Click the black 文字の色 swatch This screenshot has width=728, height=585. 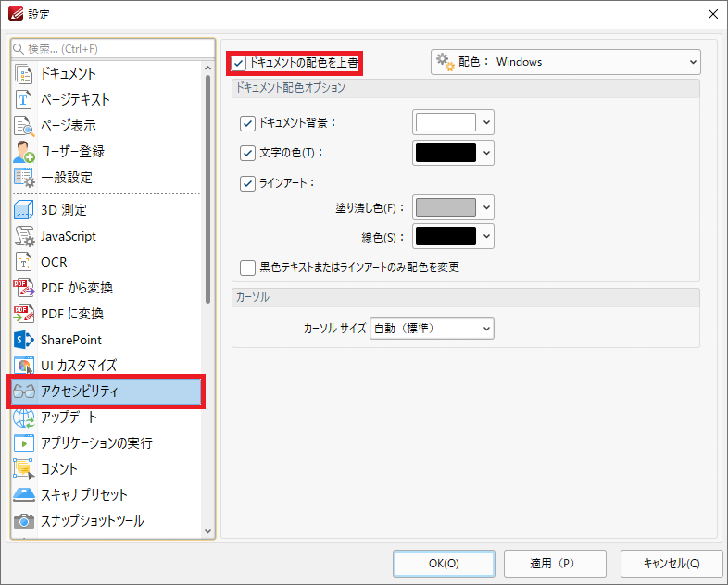(x=446, y=153)
